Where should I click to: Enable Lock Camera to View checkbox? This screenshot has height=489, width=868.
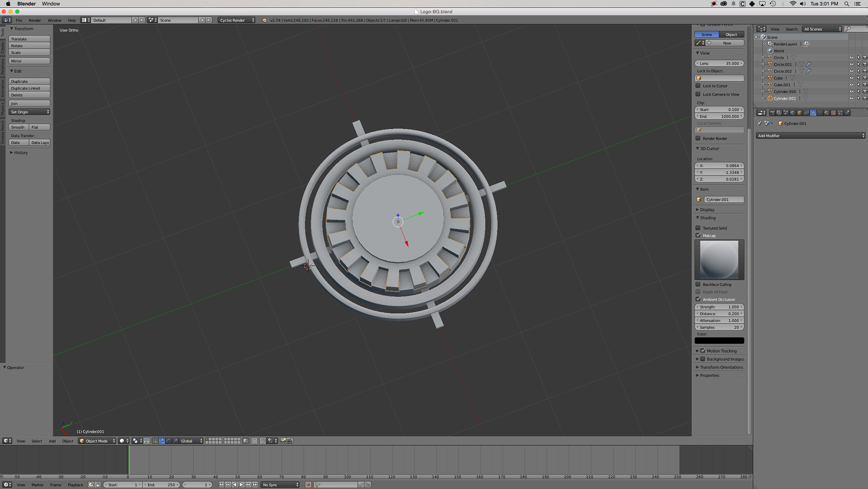pos(698,94)
